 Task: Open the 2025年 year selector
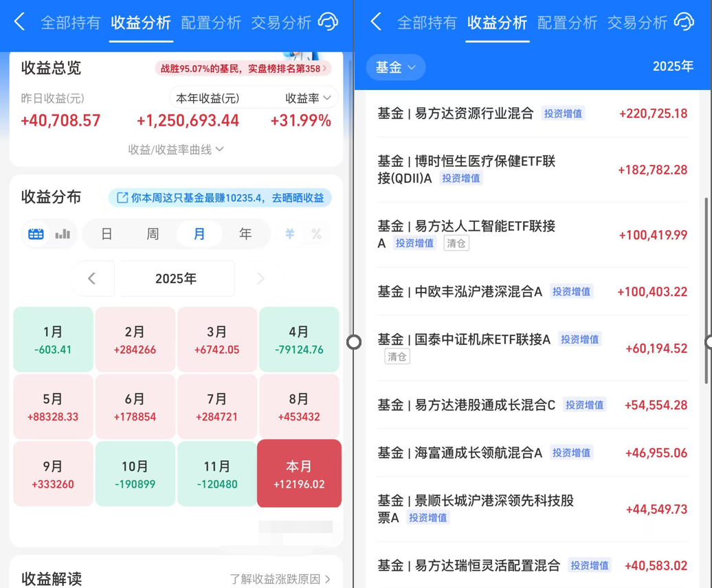tap(176, 278)
